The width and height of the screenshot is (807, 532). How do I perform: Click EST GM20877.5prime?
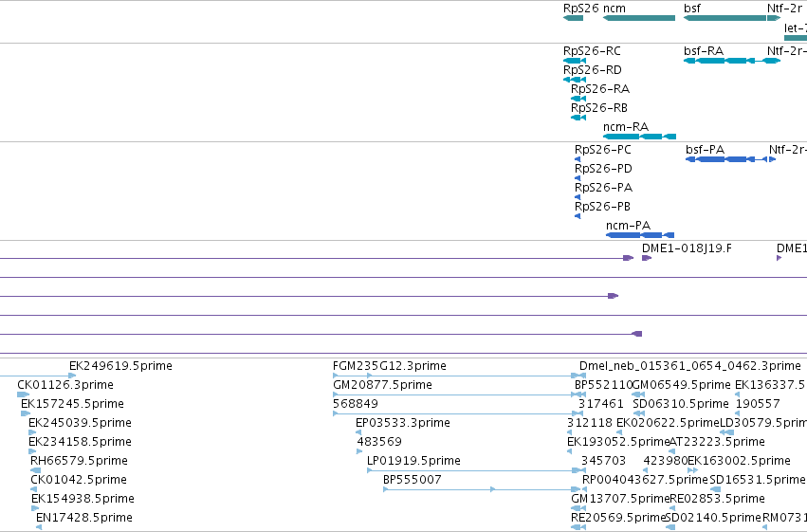coord(382,385)
